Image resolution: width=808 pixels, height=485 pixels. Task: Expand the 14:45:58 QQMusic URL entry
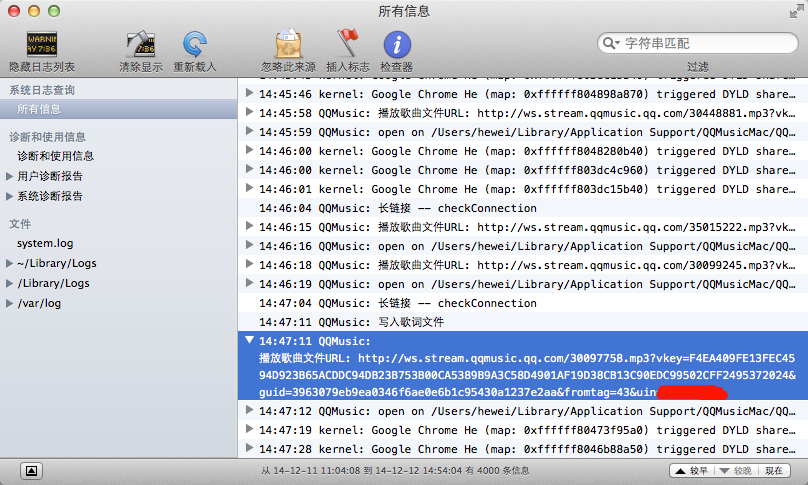click(249, 112)
